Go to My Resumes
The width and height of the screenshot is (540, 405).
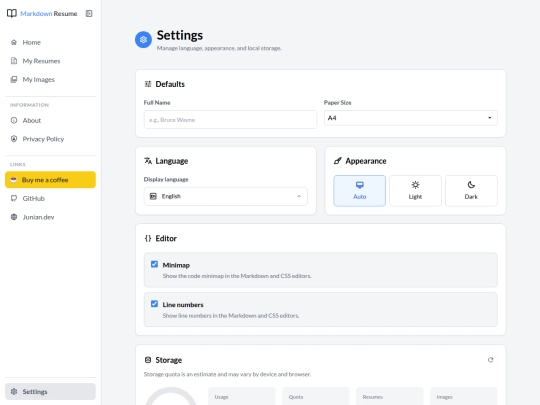50,61
